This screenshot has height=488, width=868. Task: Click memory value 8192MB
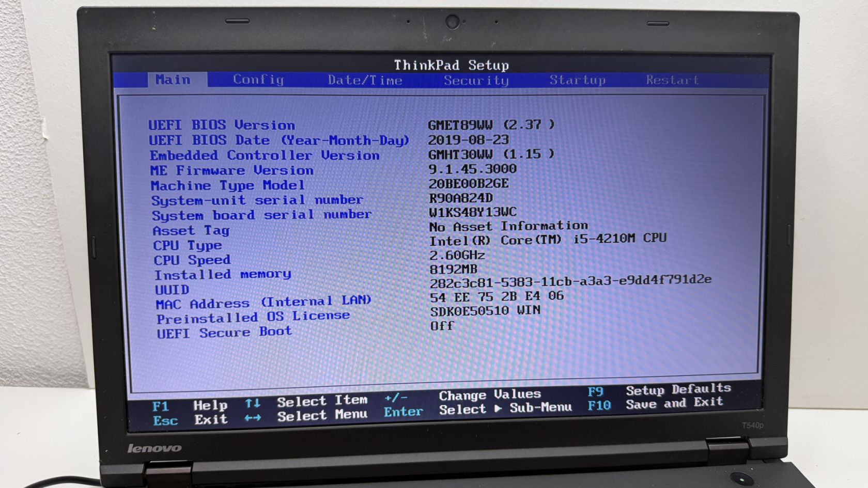click(453, 269)
